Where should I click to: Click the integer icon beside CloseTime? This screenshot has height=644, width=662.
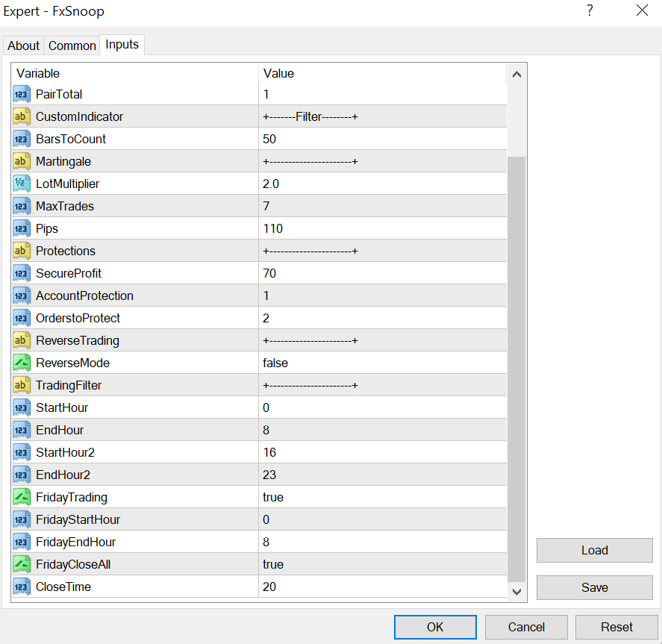click(22, 587)
